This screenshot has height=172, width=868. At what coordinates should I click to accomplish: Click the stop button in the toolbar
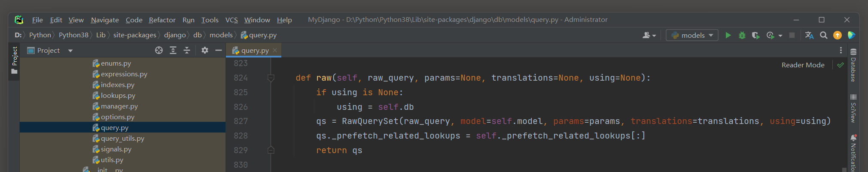coord(792,35)
